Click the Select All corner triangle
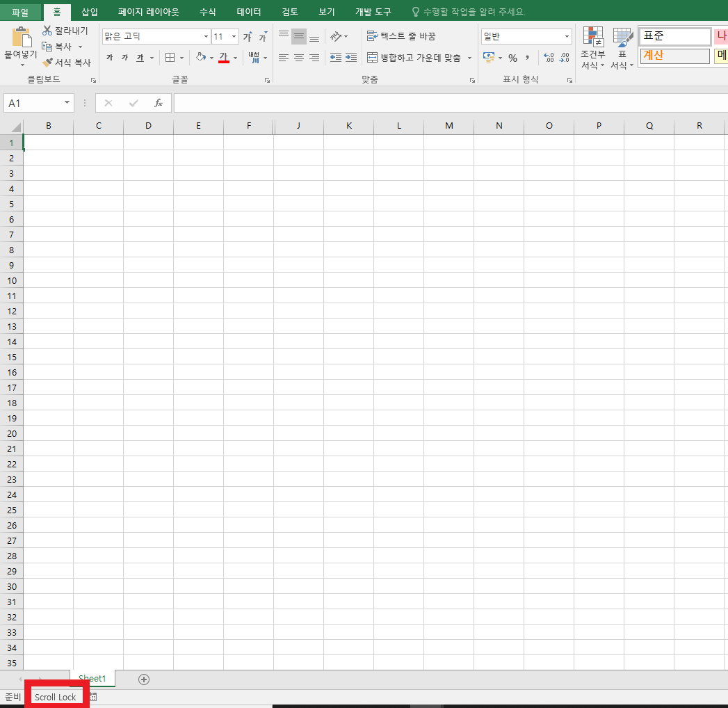 tap(15, 127)
